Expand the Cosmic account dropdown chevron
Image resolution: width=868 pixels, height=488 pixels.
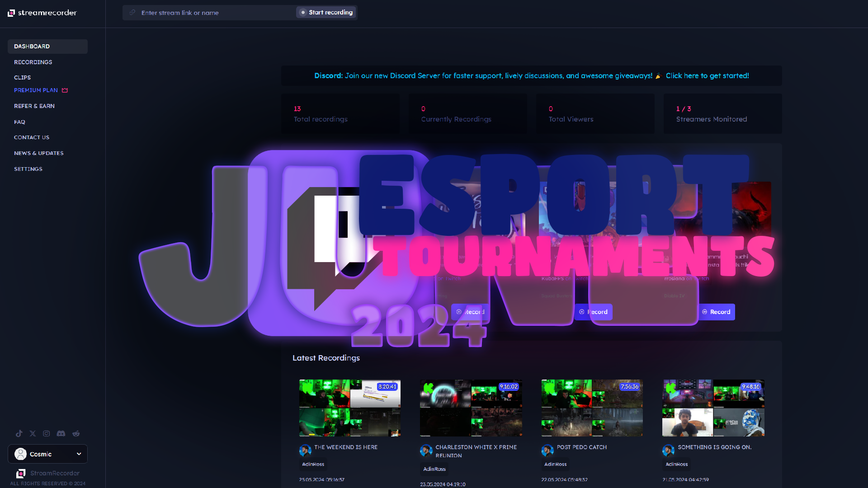click(x=79, y=454)
